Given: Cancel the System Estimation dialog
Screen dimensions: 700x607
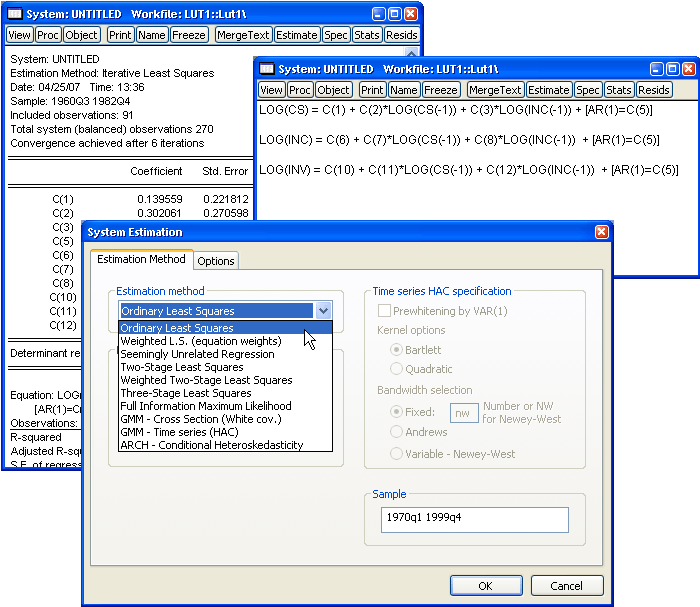Looking at the screenshot, I should click(x=566, y=586).
